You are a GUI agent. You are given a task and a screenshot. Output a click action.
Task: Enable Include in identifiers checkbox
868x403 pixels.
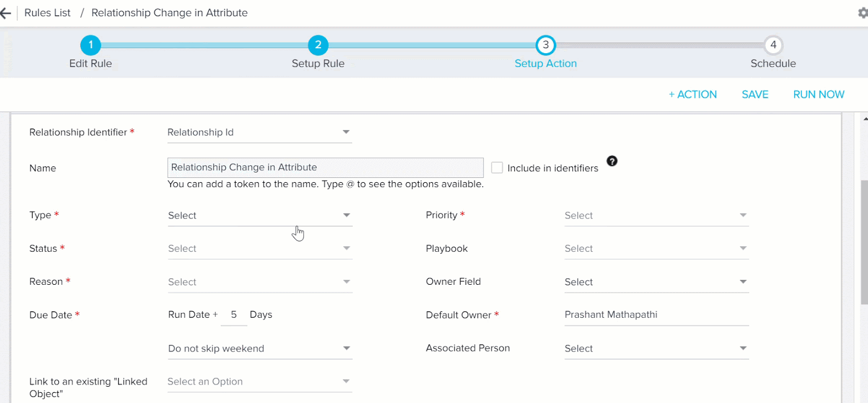[x=497, y=168]
